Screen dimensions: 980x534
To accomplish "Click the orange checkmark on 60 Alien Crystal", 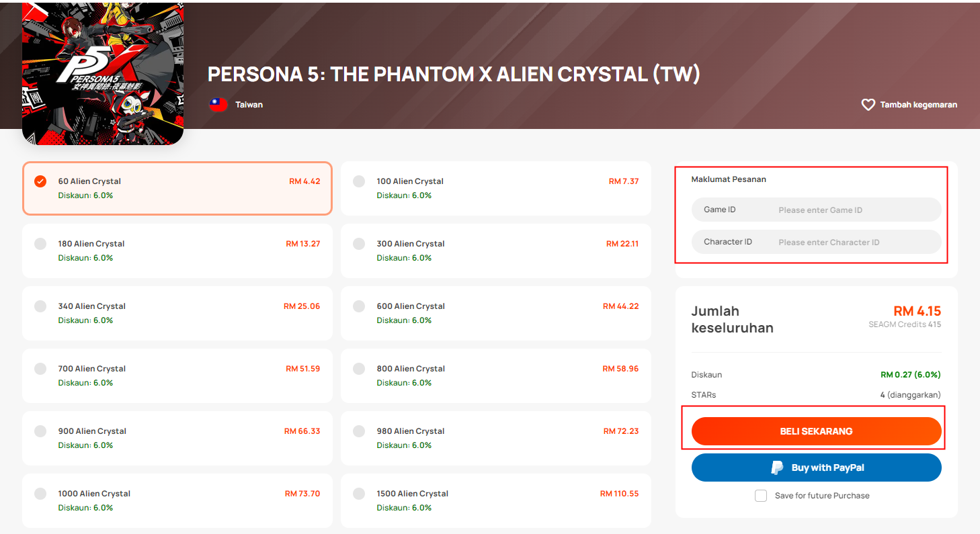I will (40, 181).
